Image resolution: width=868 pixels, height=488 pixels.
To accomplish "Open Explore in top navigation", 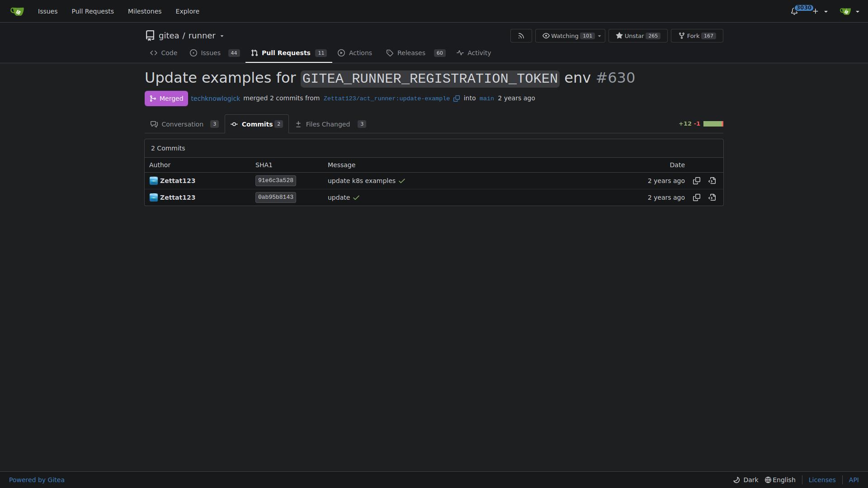I will pyautogui.click(x=187, y=11).
